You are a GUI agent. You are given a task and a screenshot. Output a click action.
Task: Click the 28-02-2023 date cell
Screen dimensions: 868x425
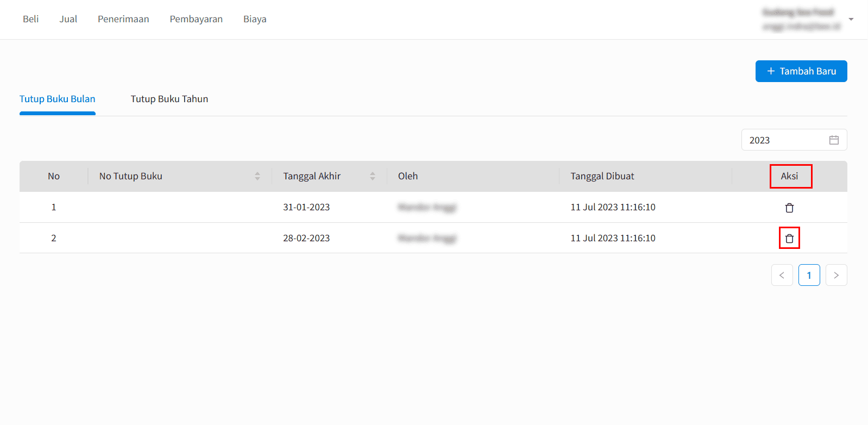306,238
